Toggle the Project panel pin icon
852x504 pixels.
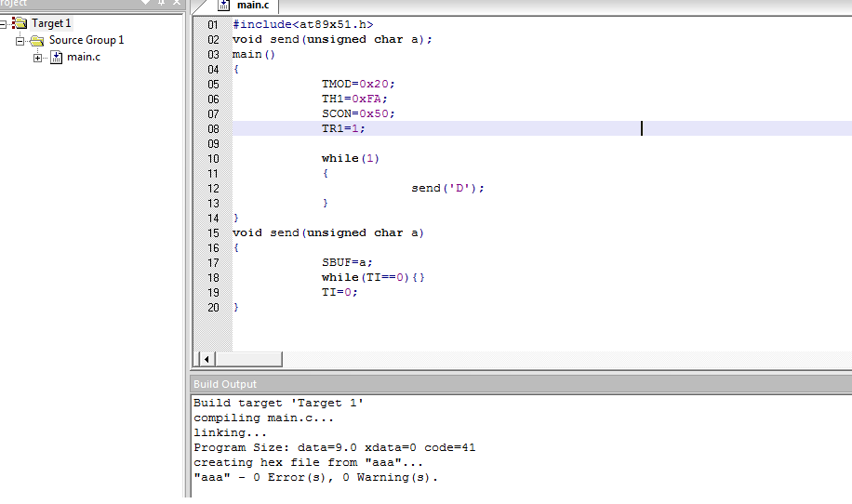(162, 2)
